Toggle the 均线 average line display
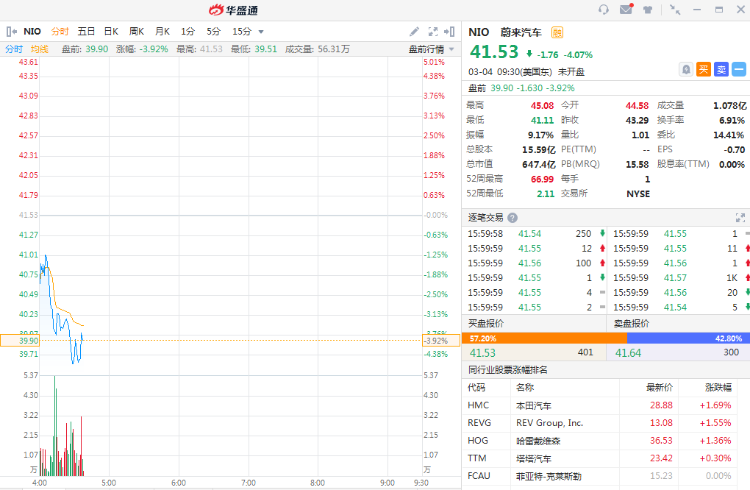Image resolution: width=750 pixels, height=490 pixels. [x=39, y=48]
